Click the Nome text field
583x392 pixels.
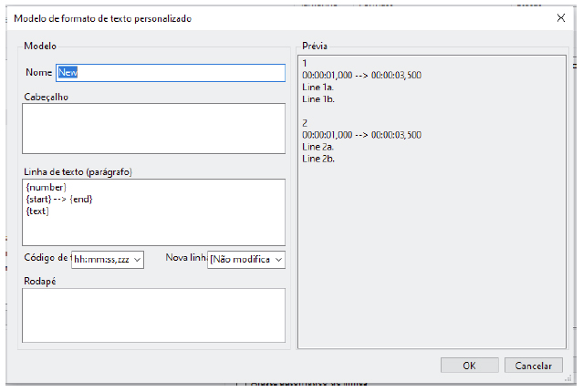point(171,73)
